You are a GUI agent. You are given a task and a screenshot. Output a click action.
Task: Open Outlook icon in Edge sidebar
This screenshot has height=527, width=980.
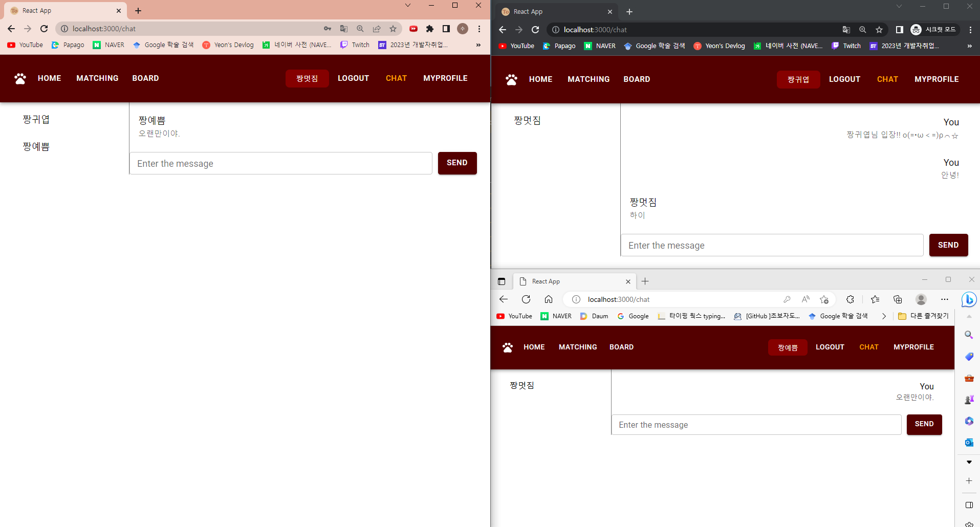969,442
